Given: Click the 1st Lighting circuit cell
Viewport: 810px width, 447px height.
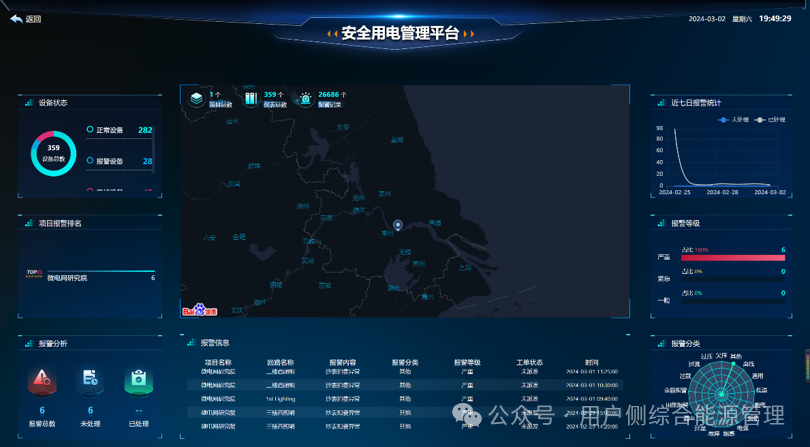Looking at the screenshot, I should [x=281, y=399].
